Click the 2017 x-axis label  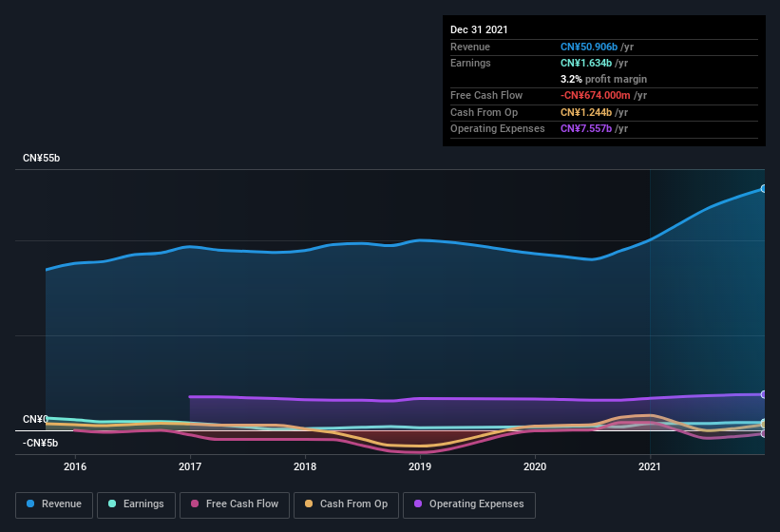(190, 466)
